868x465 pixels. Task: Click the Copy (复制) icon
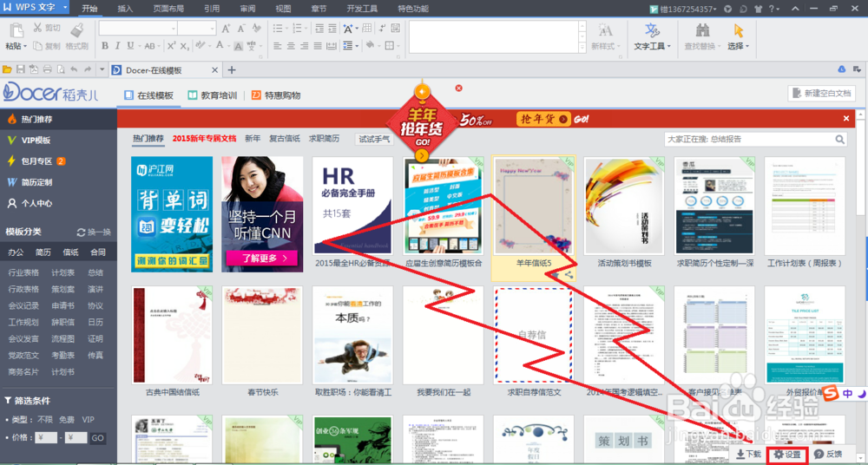point(37,46)
